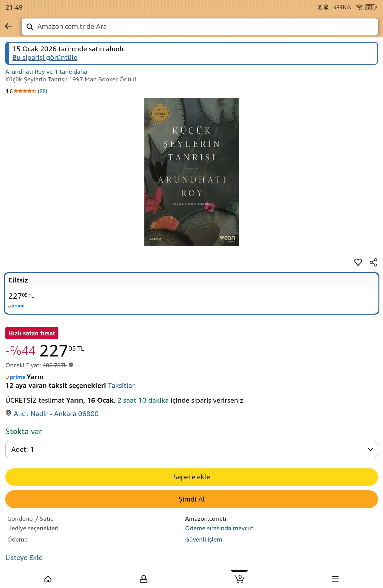The width and height of the screenshot is (383, 588).
Task: Tap the info icon beside Önceki Fiyat
Action: 71,365
